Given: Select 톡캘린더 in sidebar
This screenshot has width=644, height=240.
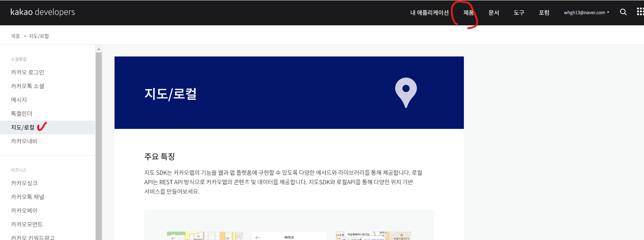Looking at the screenshot, I should point(21,114).
